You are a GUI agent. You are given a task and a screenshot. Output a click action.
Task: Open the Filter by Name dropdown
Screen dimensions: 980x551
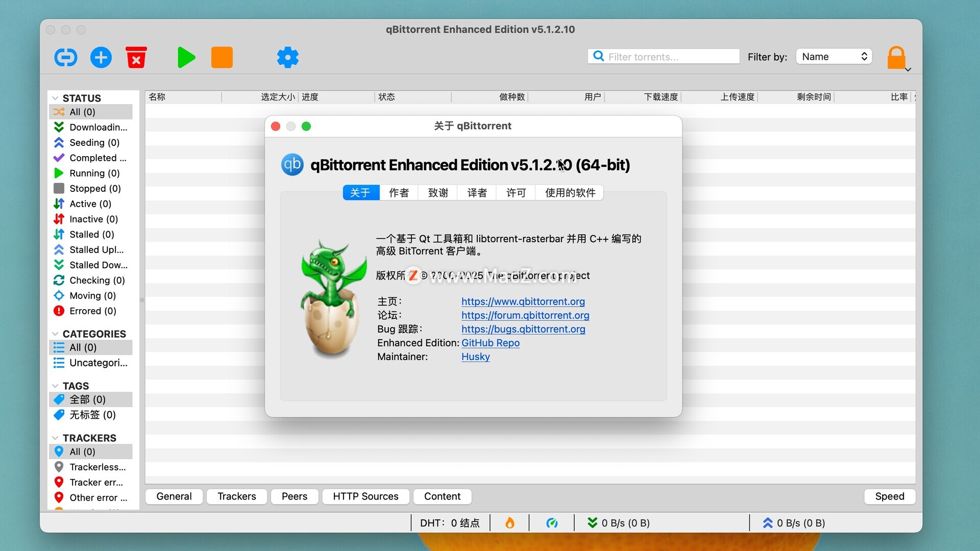[834, 57]
